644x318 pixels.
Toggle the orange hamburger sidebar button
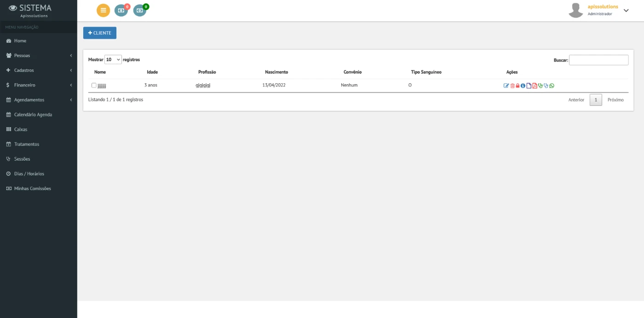[x=103, y=10]
